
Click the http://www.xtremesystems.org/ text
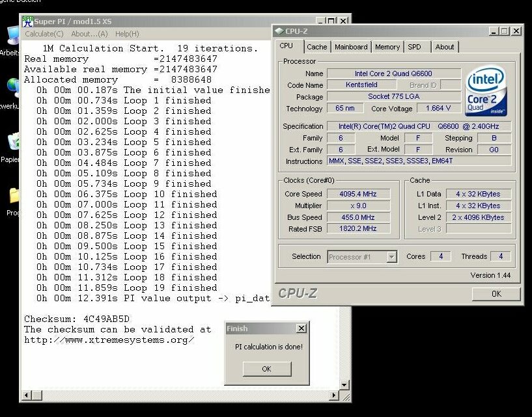pos(109,340)
